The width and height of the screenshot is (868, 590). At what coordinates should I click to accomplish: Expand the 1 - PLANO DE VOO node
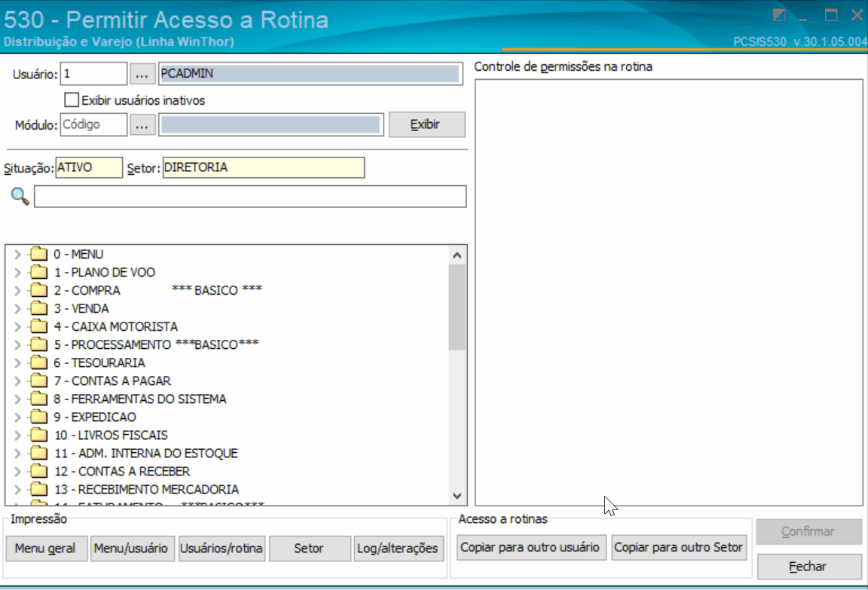17,272
